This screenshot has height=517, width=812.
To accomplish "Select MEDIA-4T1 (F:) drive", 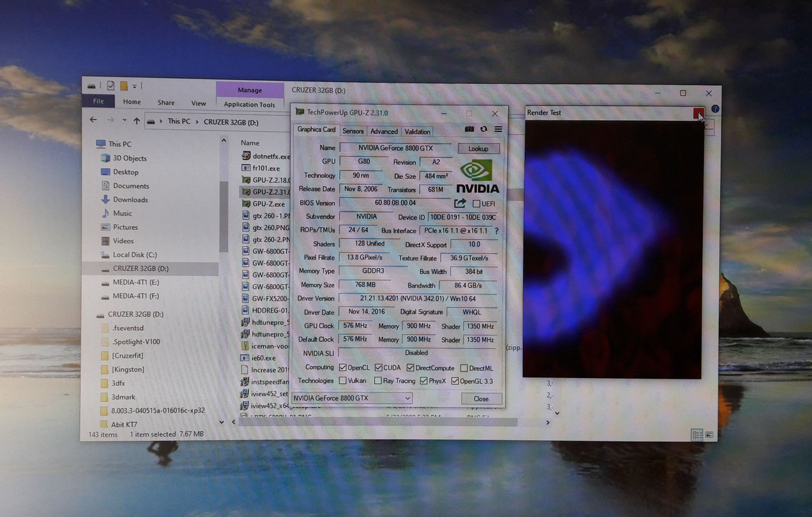I will (130, 296).
